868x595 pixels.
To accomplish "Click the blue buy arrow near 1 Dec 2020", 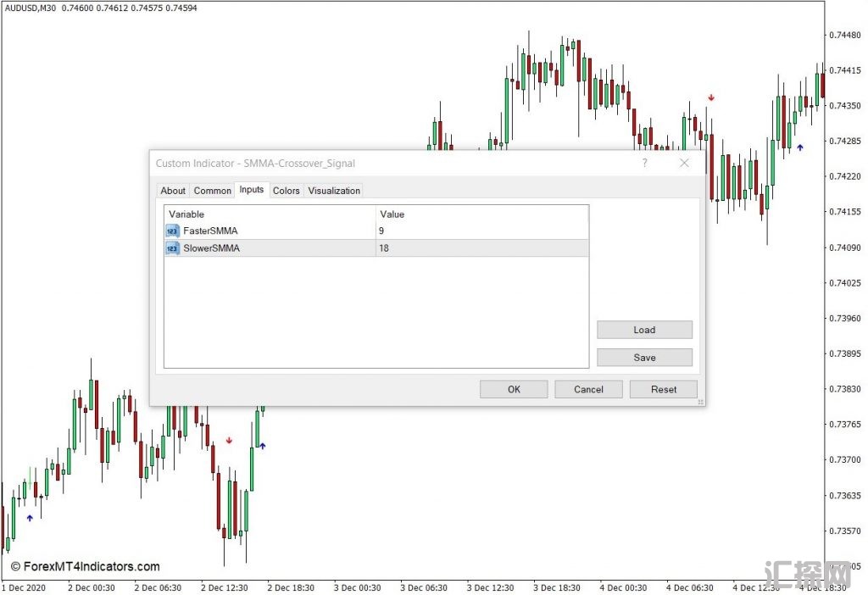I will pyautogui.click(x=30, y=518).
